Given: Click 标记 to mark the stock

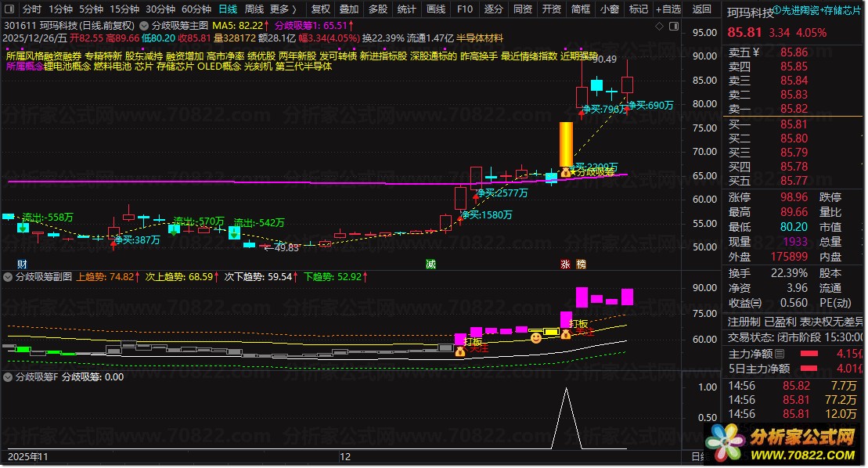Looking at the screenshot, I should (x=638, y=9).
